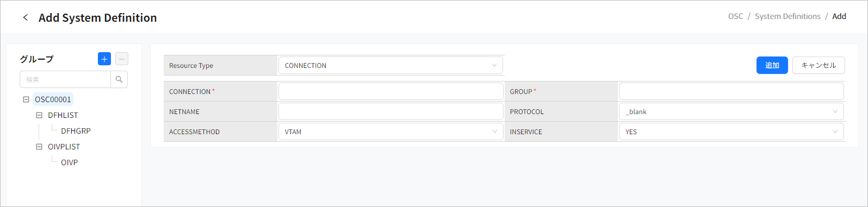Select the OSC00001 root tree item
The image size is (868, 207).
[53, 99]
